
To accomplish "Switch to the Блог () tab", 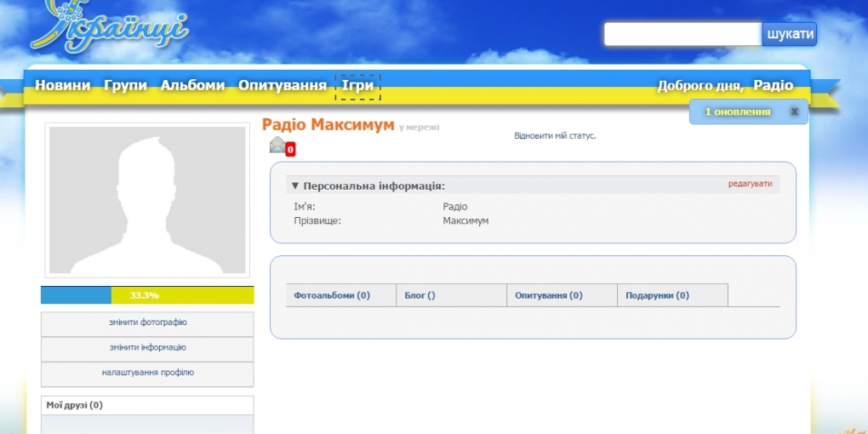I will [452, 295].
